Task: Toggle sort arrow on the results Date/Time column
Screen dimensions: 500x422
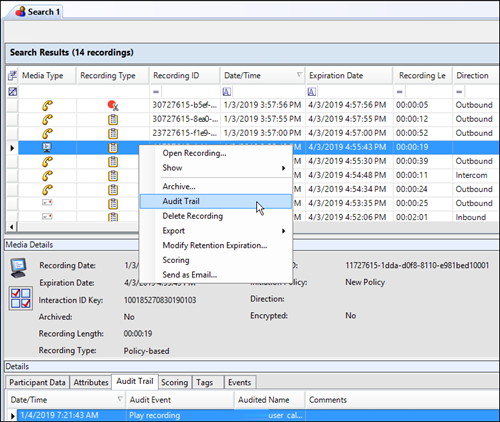Action: tap(299, 75)
